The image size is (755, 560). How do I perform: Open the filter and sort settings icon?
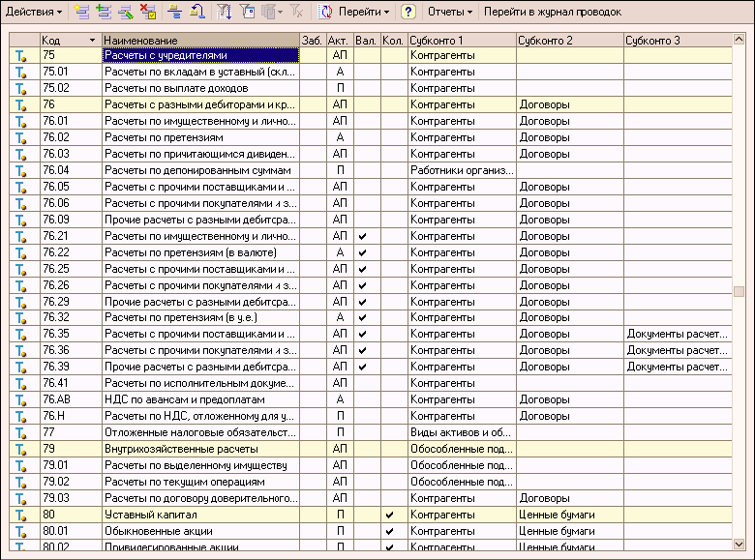(224, 13)
